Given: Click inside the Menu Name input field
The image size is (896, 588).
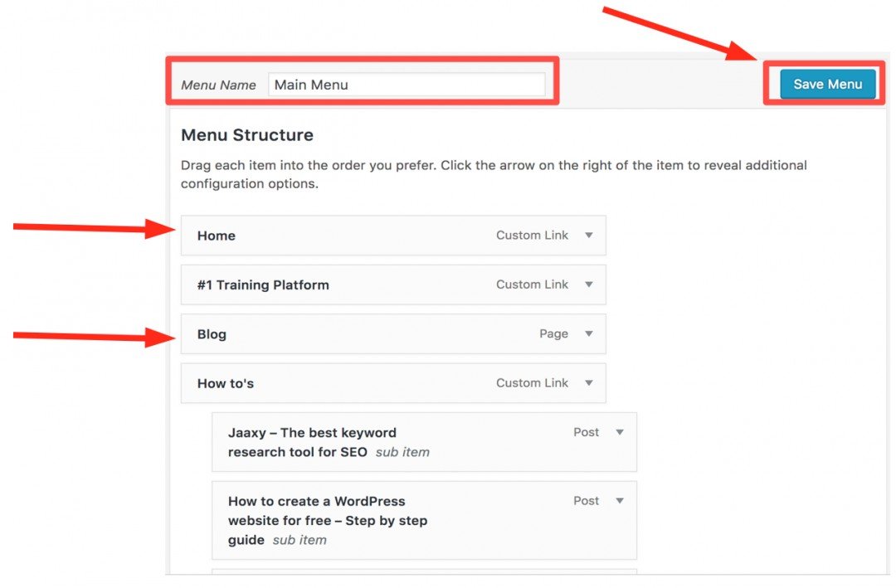Looking at the screenshot, I should click(407, 84).
